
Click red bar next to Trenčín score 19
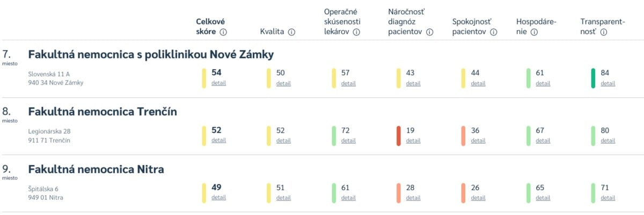[x=398, y=135]
